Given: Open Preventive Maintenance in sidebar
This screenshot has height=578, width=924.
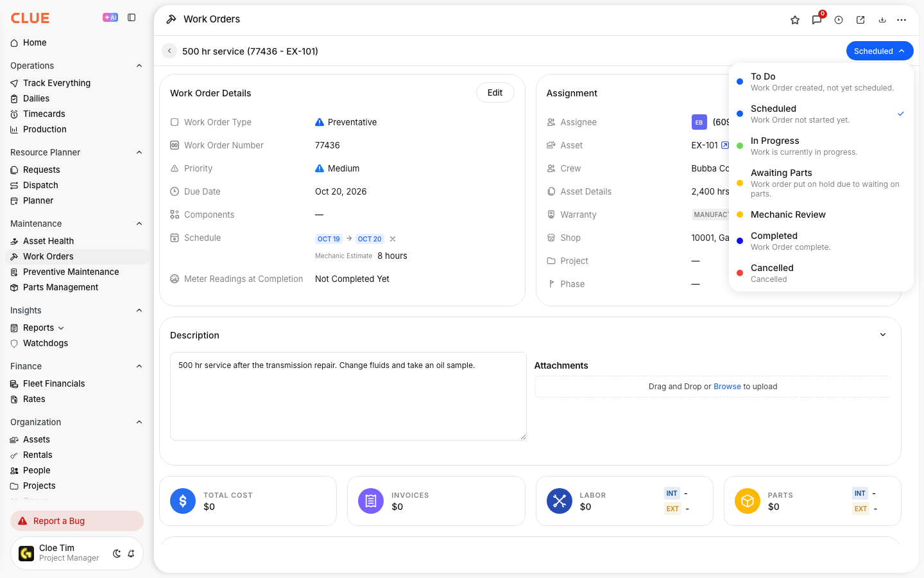Looking at the screenshot, I should pos(77,272).
